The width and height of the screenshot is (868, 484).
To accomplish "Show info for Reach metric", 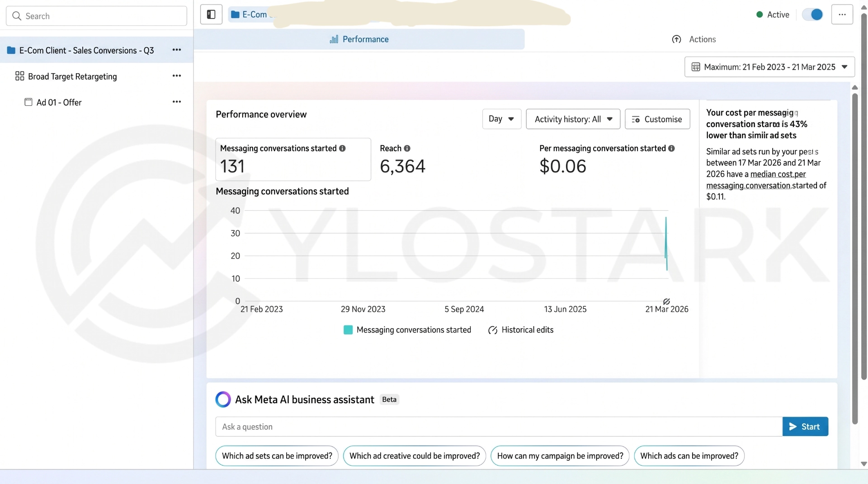I will point(407,149).
